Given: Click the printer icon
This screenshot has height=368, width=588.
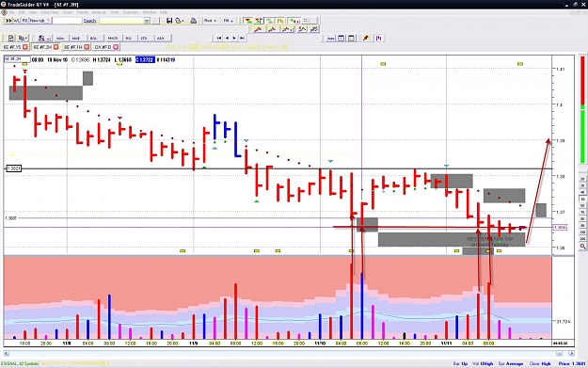Looking at the screenshot, I should click(194, 21).
